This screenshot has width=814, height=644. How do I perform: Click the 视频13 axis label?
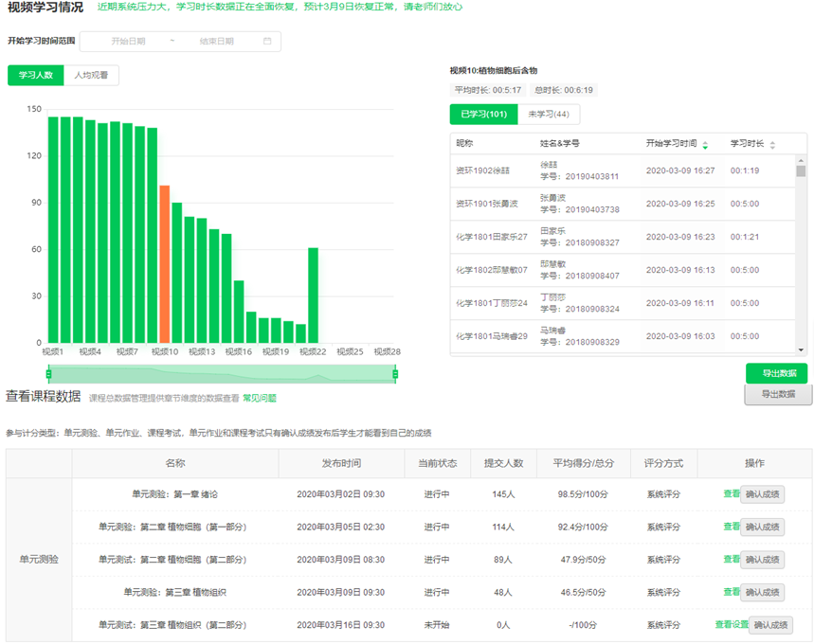[202, 352]
